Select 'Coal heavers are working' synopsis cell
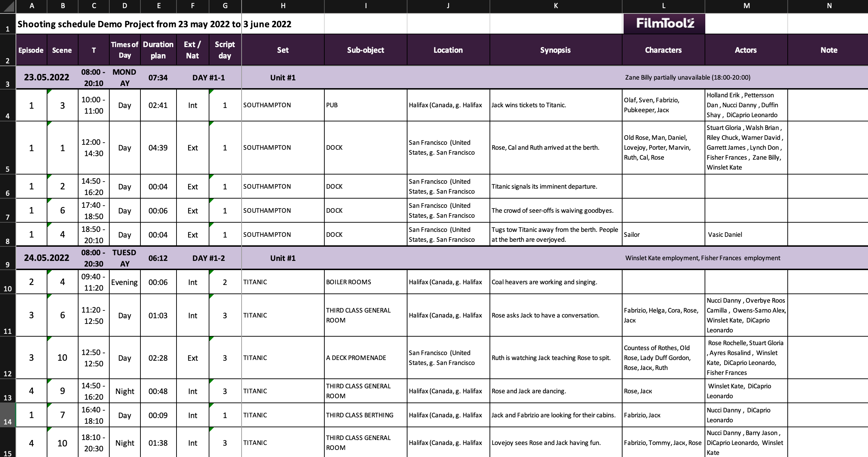868x457 pixels. tap(556, 282)
